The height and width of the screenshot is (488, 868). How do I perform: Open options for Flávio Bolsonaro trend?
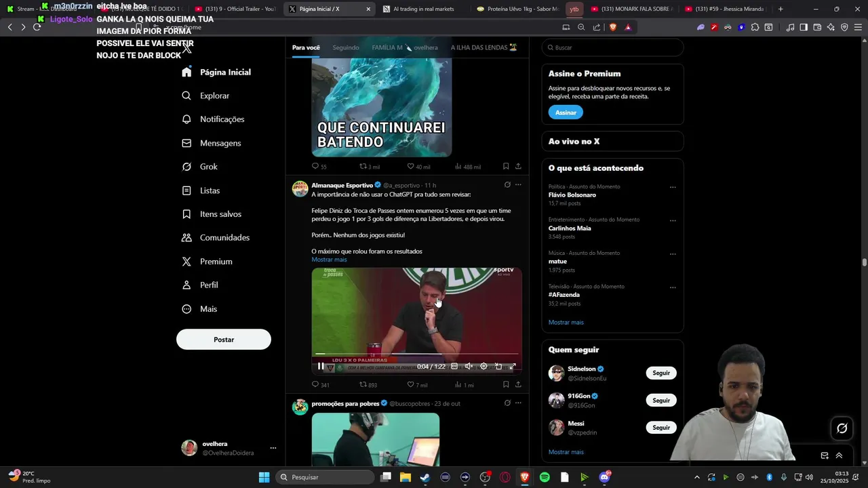click(673, 187)
